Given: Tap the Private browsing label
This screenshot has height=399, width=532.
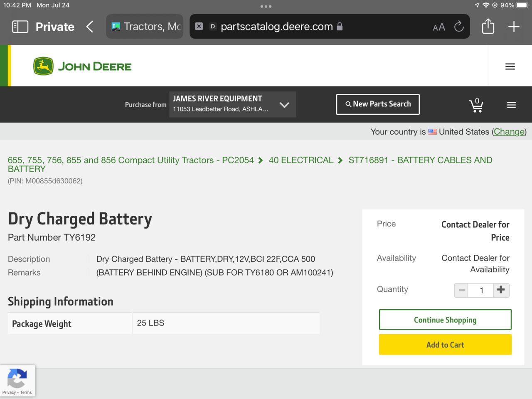Looking at the screenshot, I should pyautogui.click(x=55, y=27).
